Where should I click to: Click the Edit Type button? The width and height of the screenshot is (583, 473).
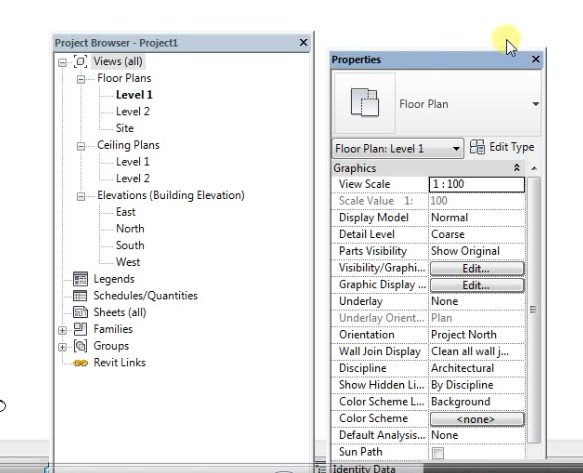click(502, 147)
